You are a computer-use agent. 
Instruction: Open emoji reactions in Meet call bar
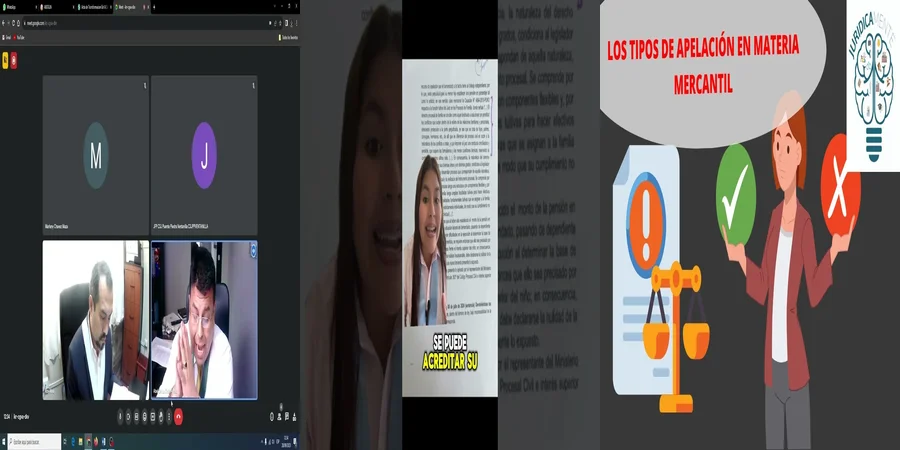click(145, 417)
